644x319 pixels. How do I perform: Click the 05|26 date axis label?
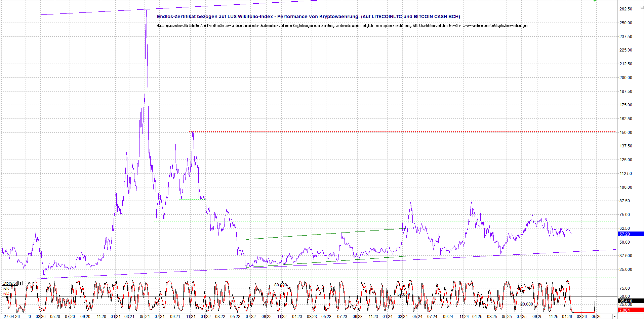pyautogui.click(x=596, y=316)
